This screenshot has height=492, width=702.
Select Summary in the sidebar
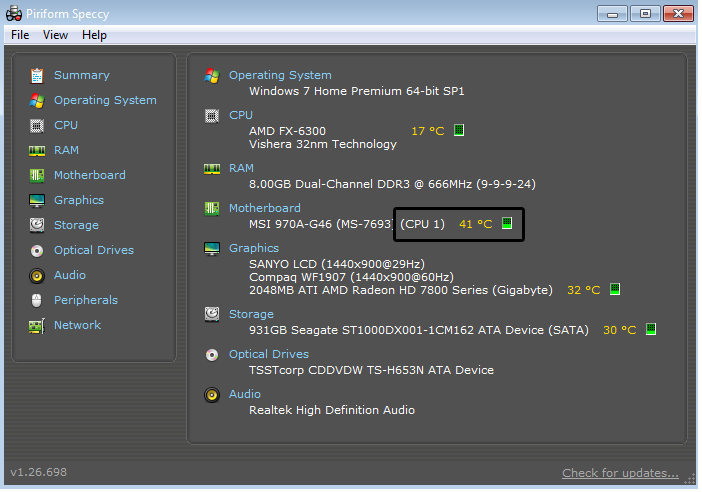(x=82, y=75)
